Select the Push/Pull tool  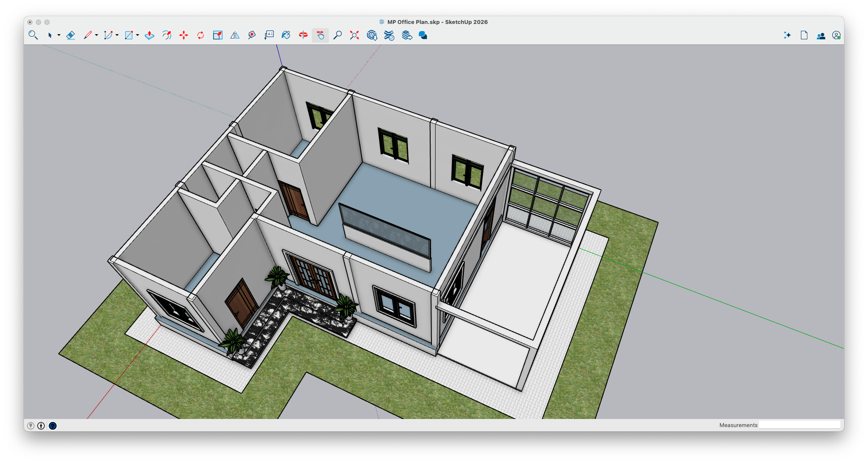click(x=150, y=35)
